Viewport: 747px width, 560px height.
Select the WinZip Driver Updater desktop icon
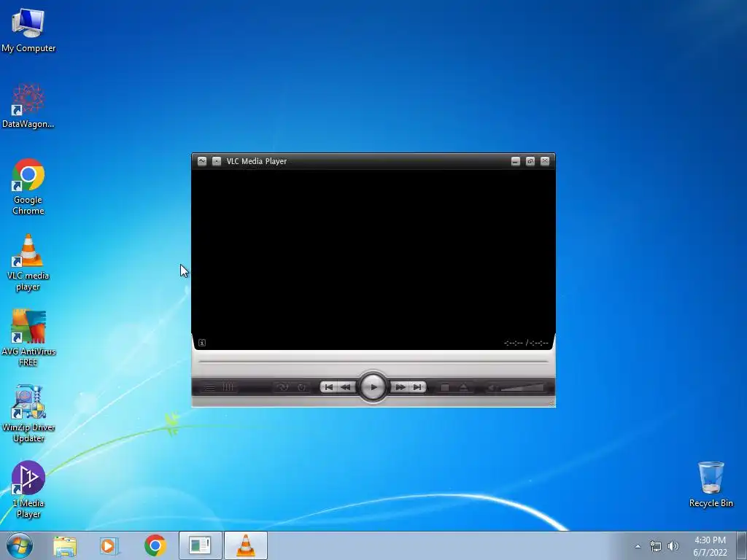[x=28, y=414]
